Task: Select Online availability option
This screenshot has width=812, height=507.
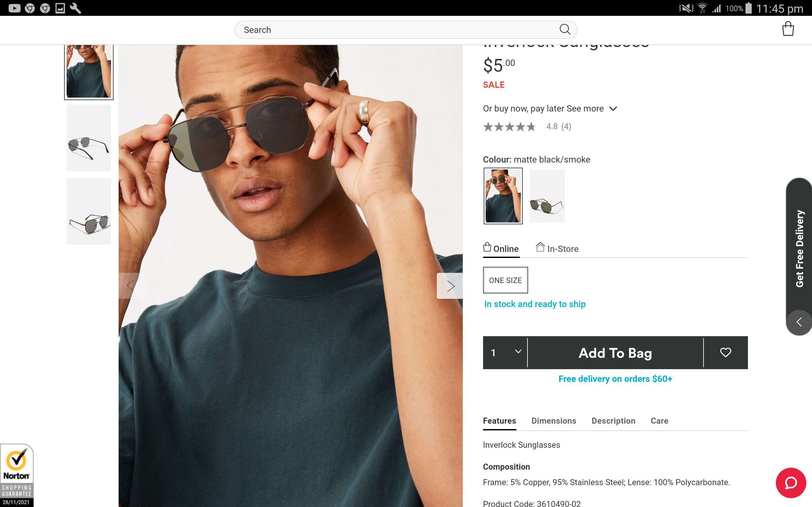Action: click(501, 248)
